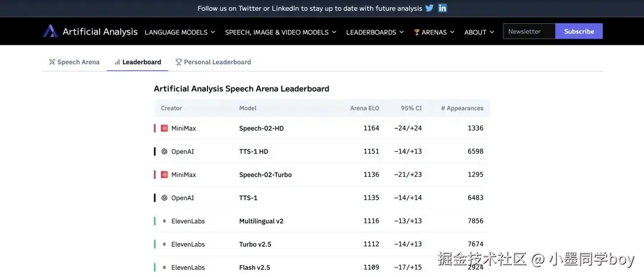Image resolution: width=644 pixels, height=277 pixels.
Task: Click the Creator column header
Action: coord(171,108)
